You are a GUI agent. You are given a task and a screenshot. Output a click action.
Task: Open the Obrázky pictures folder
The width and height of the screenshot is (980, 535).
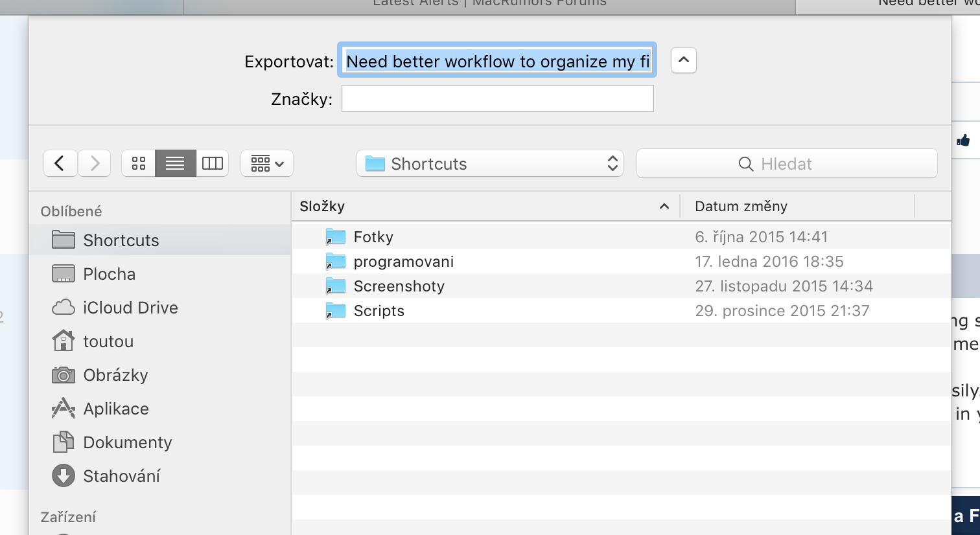click(115, 375)
